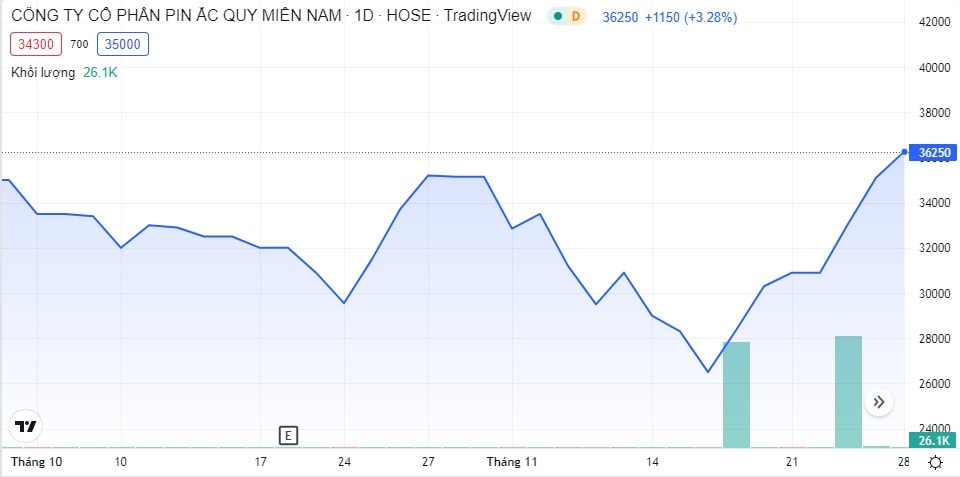Click the tall volume bar near 24
The height and width of the screenshot is (477, 960).
848,392
